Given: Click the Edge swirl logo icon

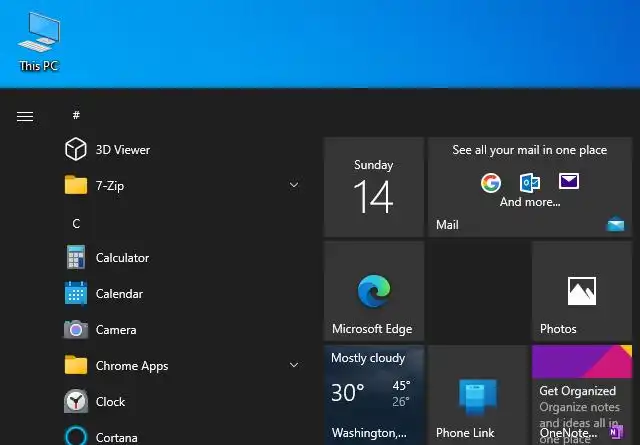Looking at the screenshot, I should pyautogui.click(x=374, y=291).
